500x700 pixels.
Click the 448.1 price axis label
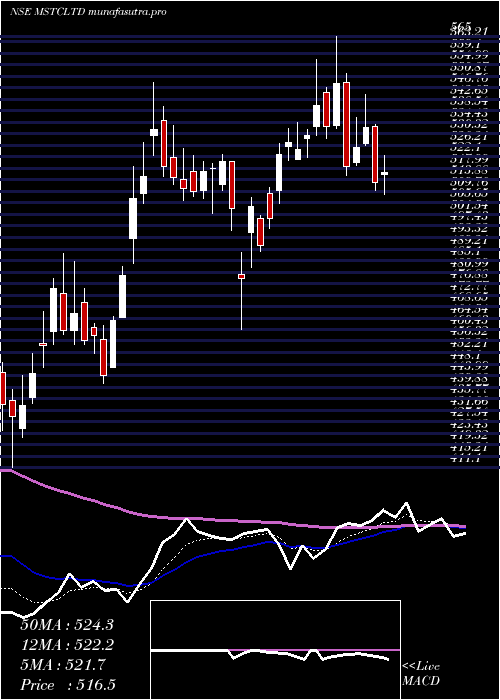point(467,355)
